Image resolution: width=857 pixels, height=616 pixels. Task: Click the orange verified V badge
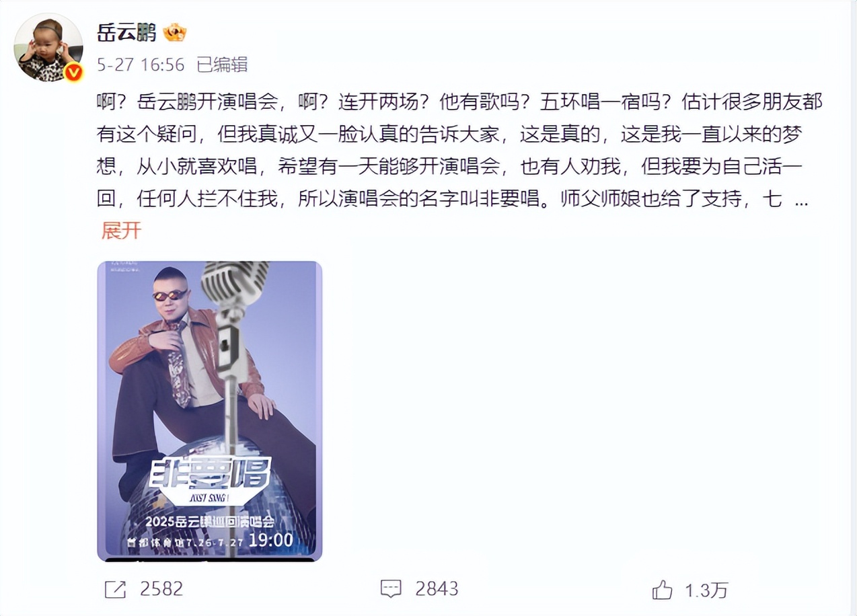pyautogui.click(x=73, y=72)
